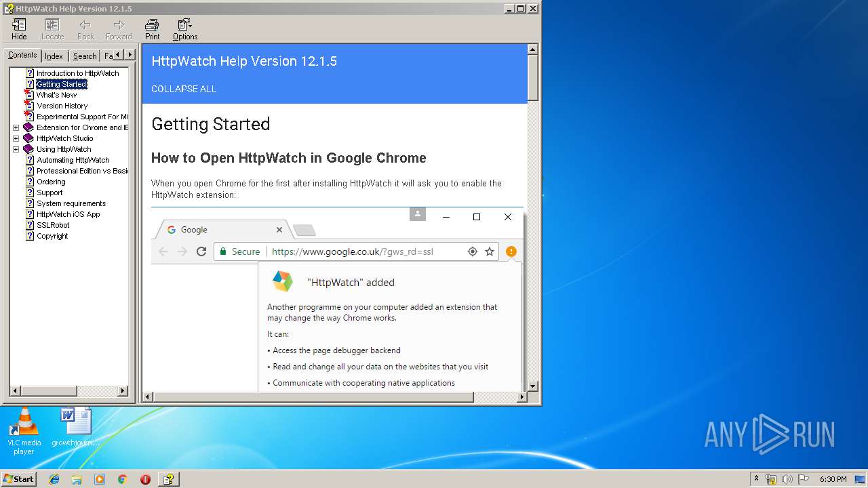Screen dimensions: 868x488
Task: Open Professional Edition vs Basic topic
Action: (82, 171)
